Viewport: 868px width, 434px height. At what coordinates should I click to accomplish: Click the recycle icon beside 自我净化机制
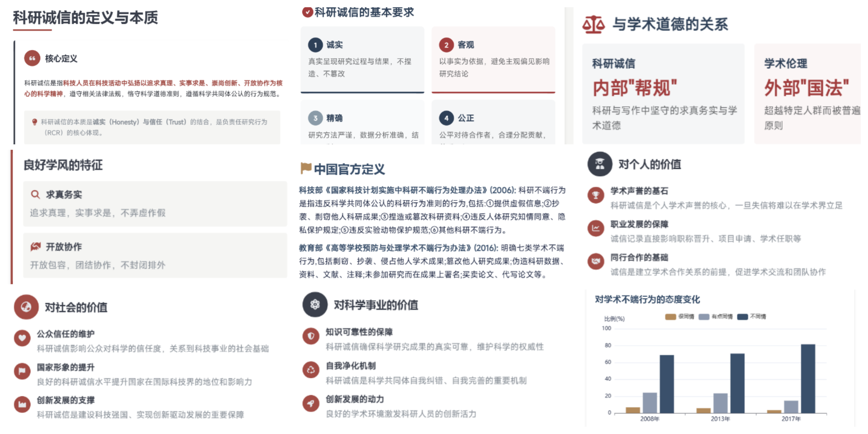point(311,370)
